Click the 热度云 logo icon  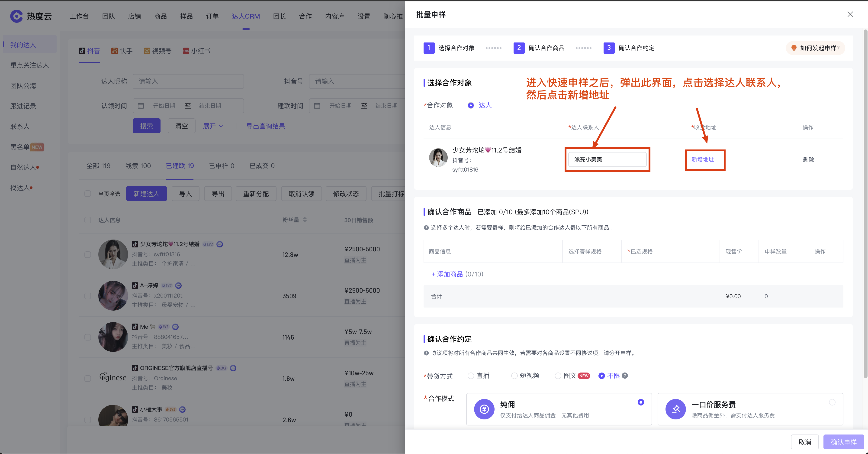coord(16,16)
